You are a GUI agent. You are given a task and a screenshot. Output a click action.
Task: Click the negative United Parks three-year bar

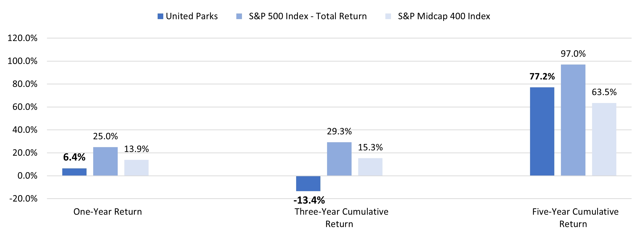click(x=308, y=184)
